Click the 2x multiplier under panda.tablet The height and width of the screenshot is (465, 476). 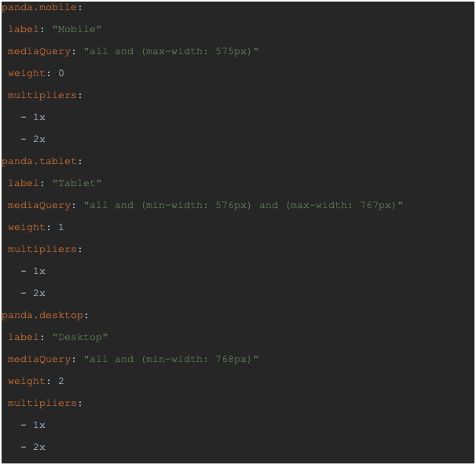point(39,293)
